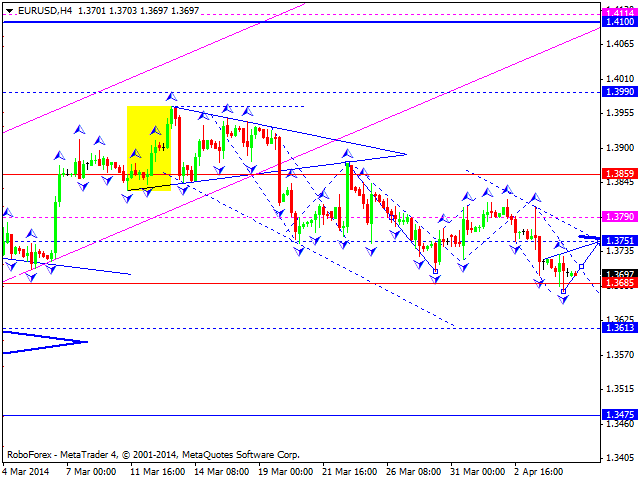Select the solid blue line at 1.3475

point(302,416)
